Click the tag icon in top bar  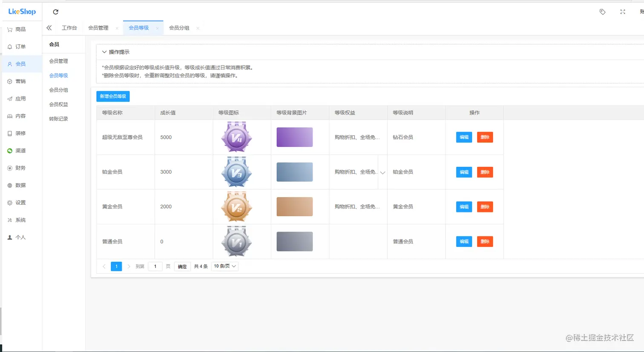(602, 12)
